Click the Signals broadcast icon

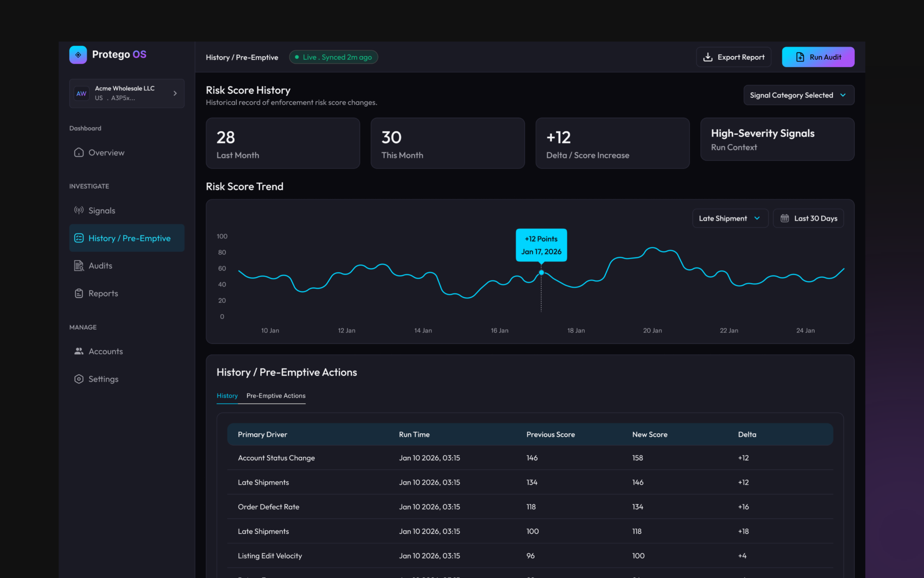(x=79, y=210)
